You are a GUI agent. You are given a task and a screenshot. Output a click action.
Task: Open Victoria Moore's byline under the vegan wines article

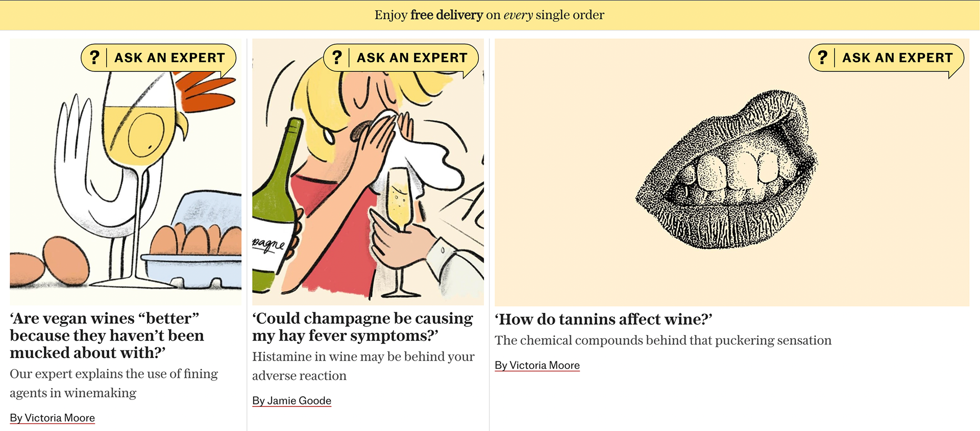tap(53, 418)
